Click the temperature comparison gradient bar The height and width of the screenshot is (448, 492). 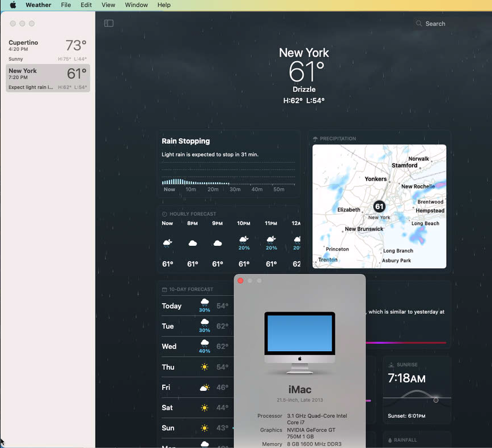click(406, 343)
